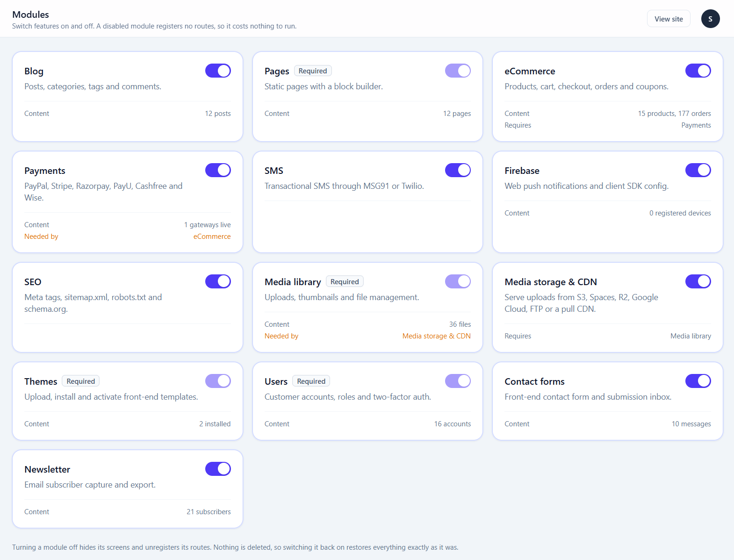
Task: Switch off the Contact forms module
Action: point(698,381)
